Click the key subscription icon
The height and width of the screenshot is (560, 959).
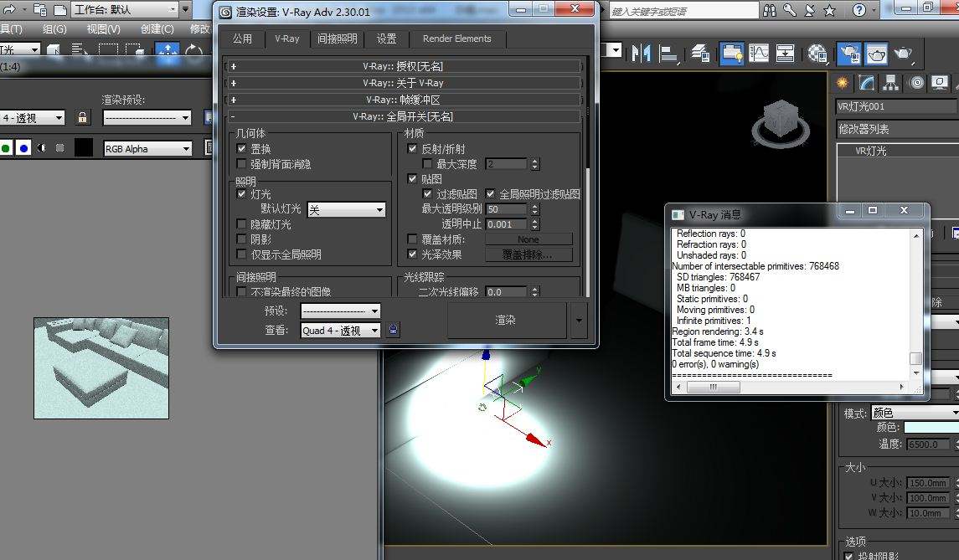pos(790,10)
